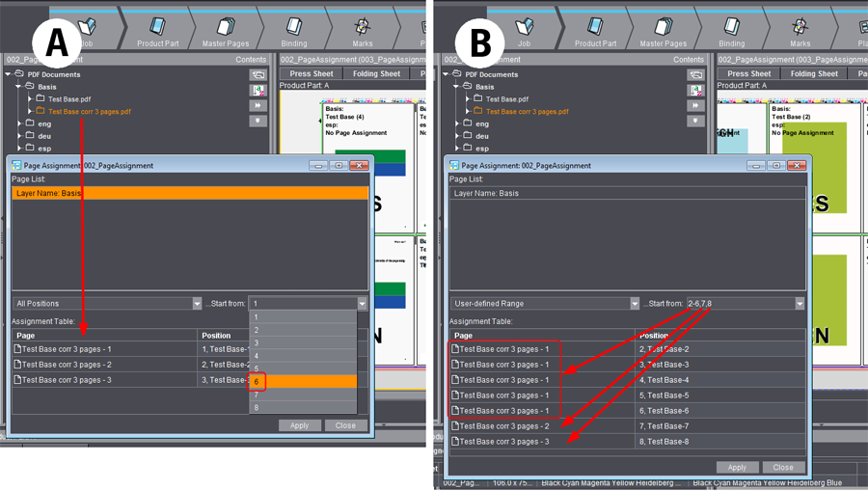868x491 pixels.
Task: Click Apply in panel A's Page Assignment dialog
Action: 299,425
